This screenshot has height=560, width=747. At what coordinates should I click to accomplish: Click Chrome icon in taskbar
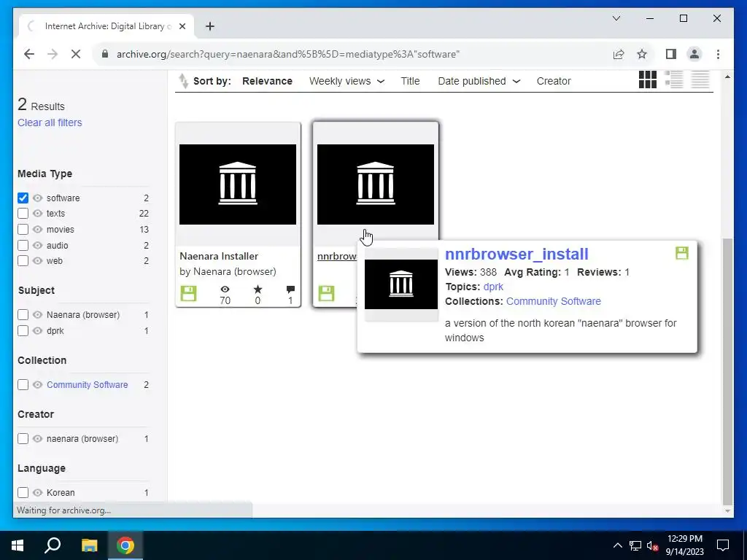pyautogui.click(x=125, y=545)
